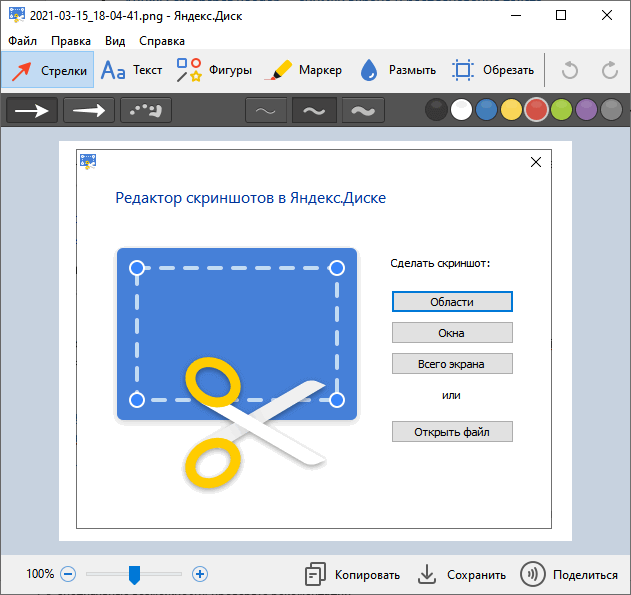This screenshot has height=595, width=631.
Task: Click the 100% zoom level text
Action: tap(40, 574)
